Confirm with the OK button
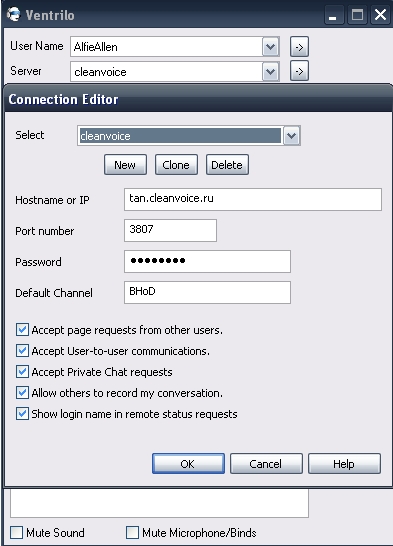Screen dimensions: 393x546 point(188,463)
